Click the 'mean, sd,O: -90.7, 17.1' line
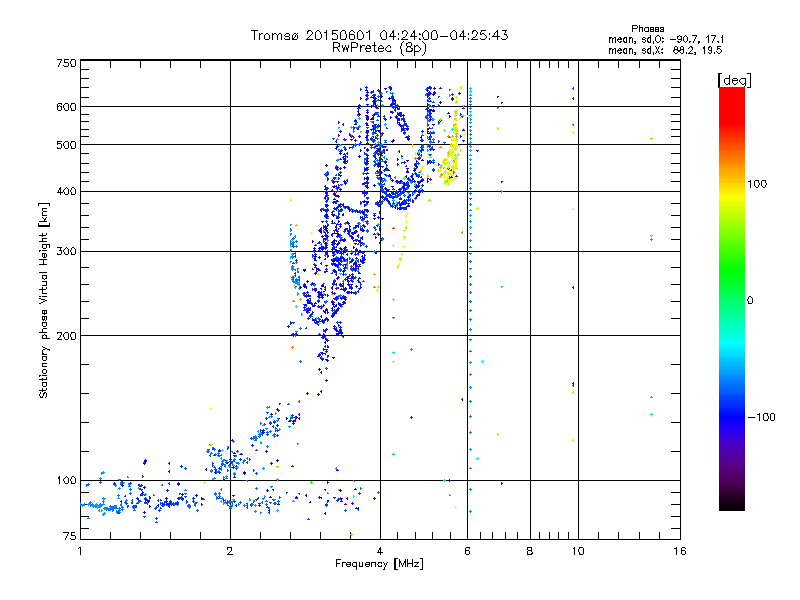 pos(666,39)
